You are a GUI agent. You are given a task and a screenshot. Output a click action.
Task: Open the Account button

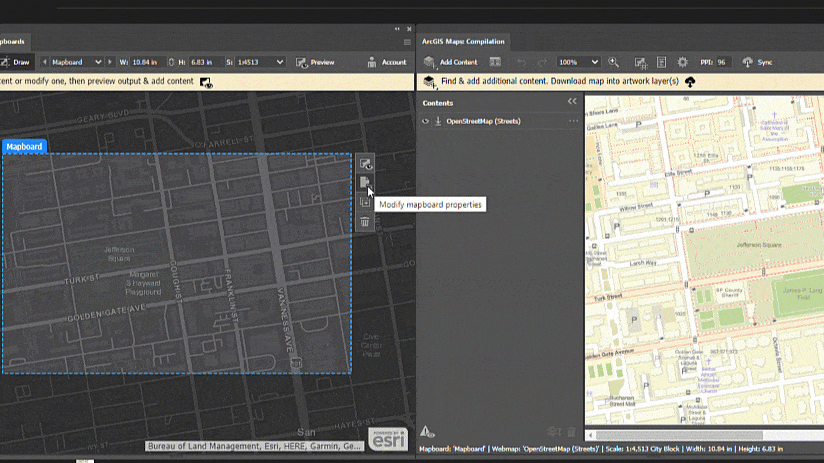pyautogui.click(x=387, y=62)
